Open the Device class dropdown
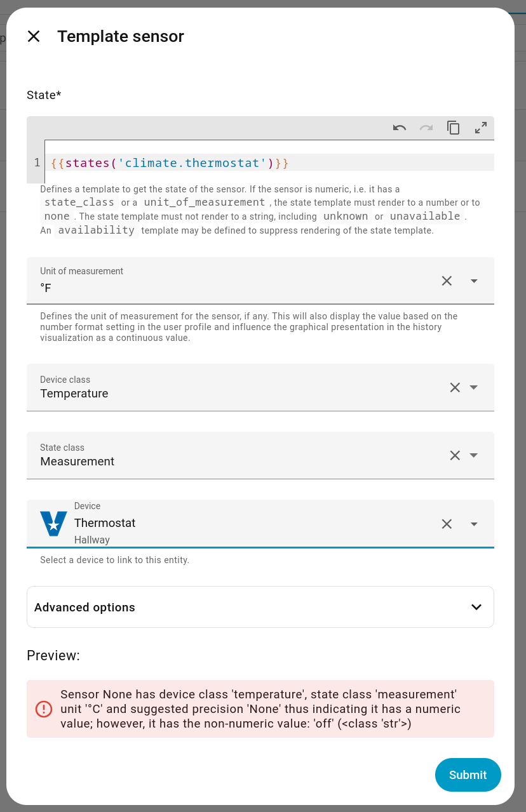Image resolution: width=526 pixels, height=812 pixels. 474,387
